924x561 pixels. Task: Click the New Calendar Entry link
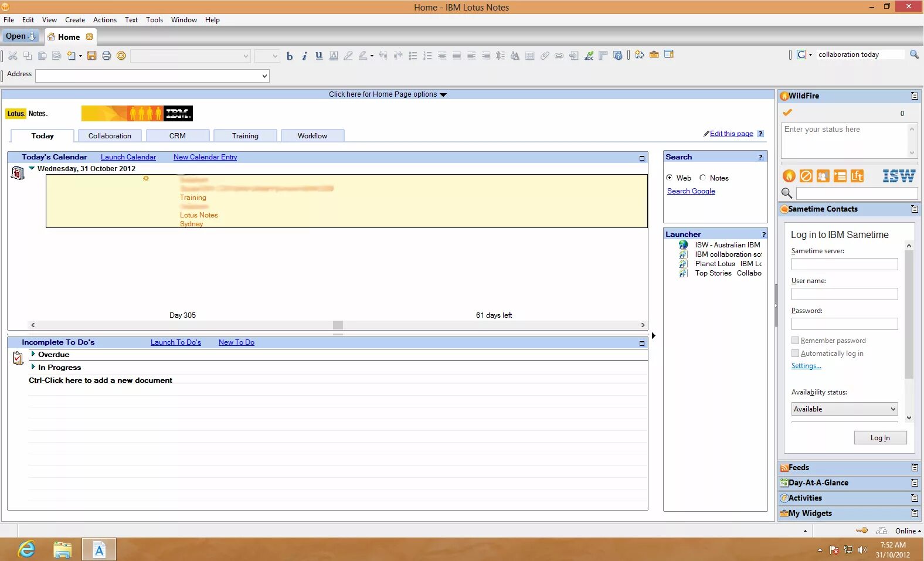pos(205,157)
